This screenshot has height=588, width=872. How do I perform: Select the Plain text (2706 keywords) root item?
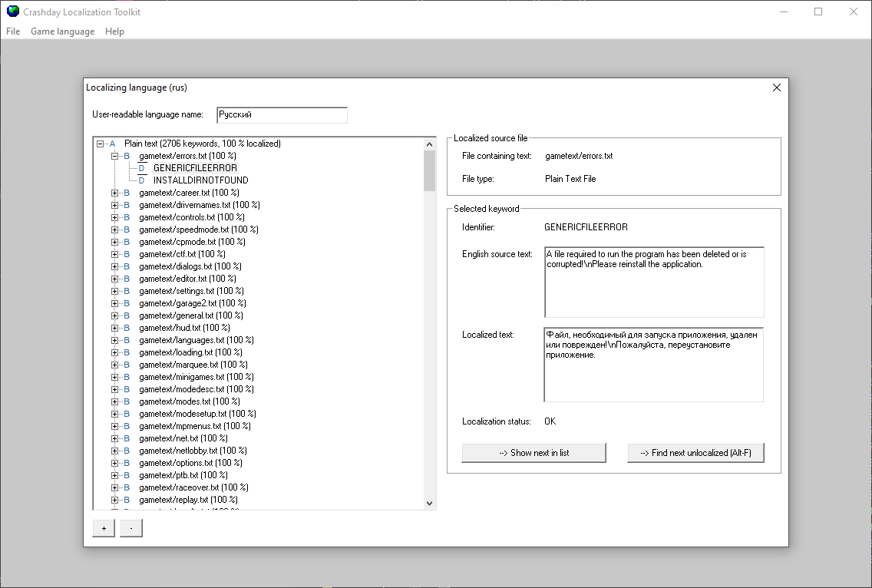coord(203,144)
